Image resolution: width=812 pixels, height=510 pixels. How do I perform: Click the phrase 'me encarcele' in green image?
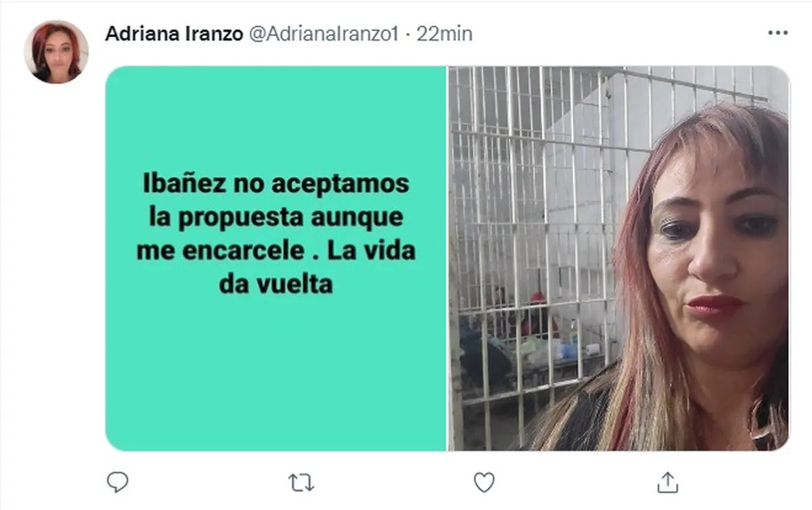click(221, 252)
